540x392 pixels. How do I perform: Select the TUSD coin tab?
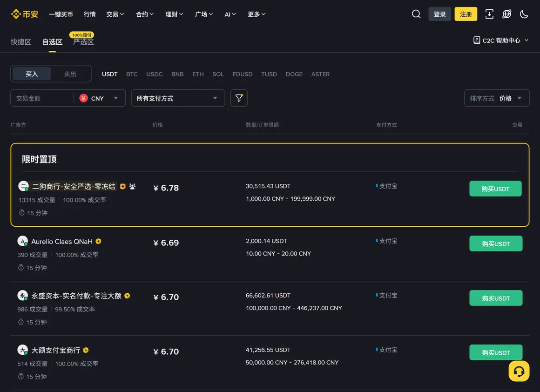pos(269,74)
